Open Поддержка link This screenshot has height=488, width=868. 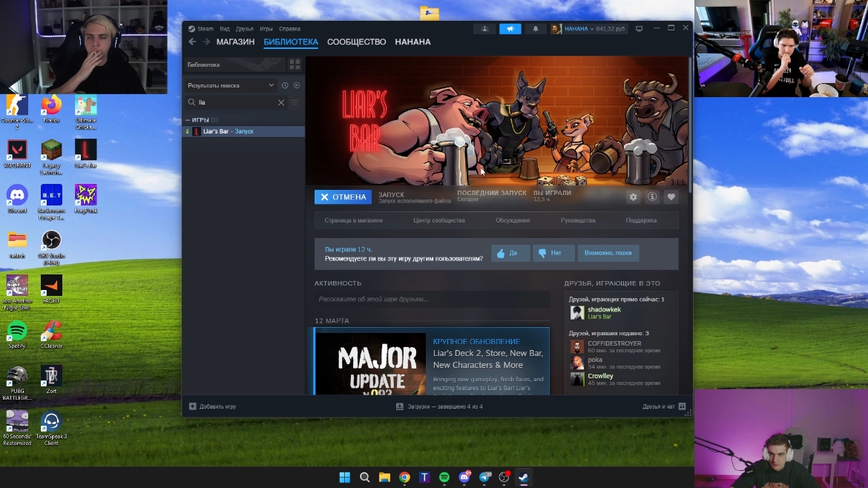tap(641, 220)
